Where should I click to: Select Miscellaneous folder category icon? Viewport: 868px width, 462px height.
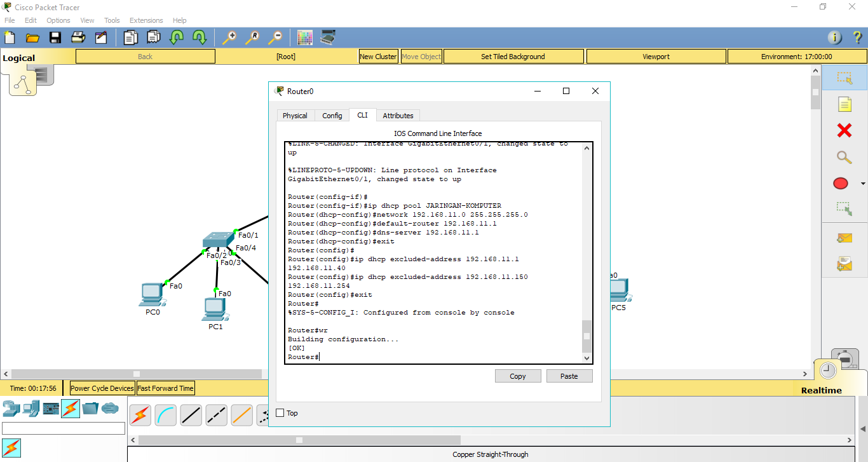pos(90,408)
